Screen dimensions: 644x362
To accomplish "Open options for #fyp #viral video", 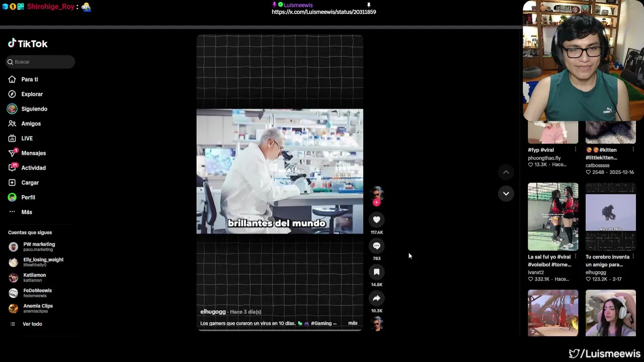I will pos(576,150).
